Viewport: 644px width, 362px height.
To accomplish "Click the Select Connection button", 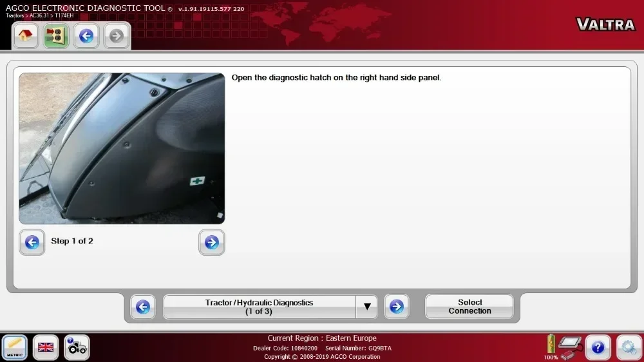I will click(x=469, y=307).
